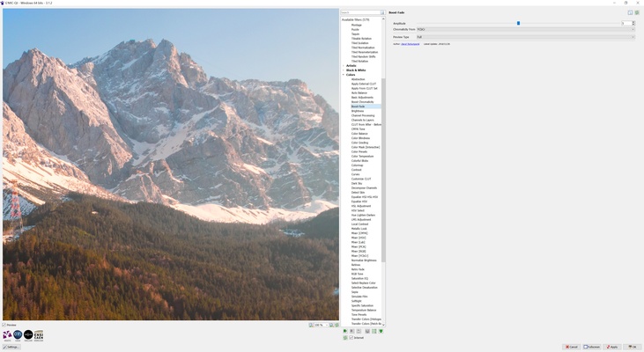Select the Brightness filter
Viewport: 644px width, 352px height.
pos(358,111)
